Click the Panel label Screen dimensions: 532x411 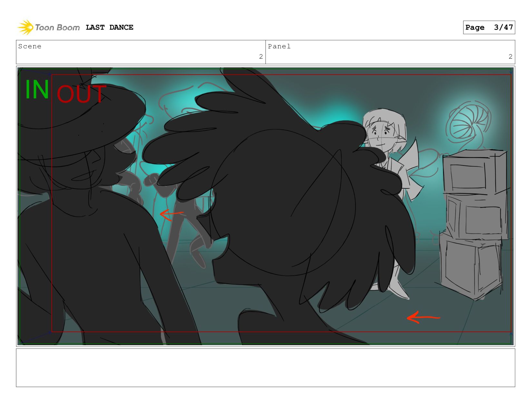click(279, 46)
